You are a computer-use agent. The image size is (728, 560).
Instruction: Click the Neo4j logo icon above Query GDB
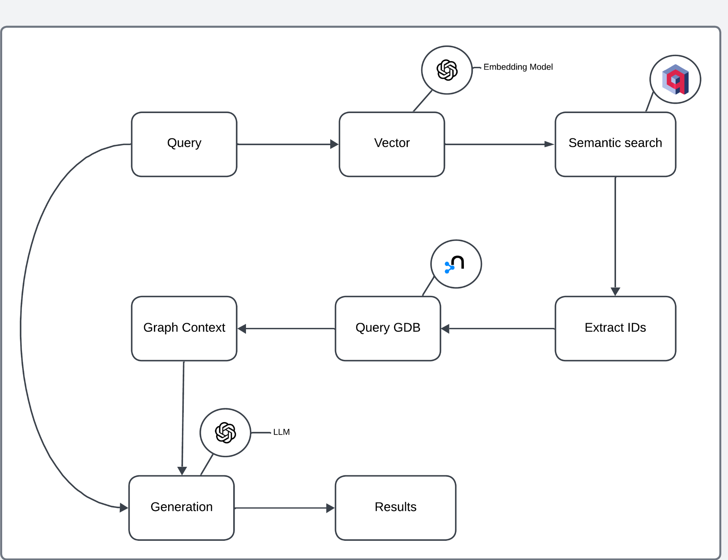[x=456, y=264]
